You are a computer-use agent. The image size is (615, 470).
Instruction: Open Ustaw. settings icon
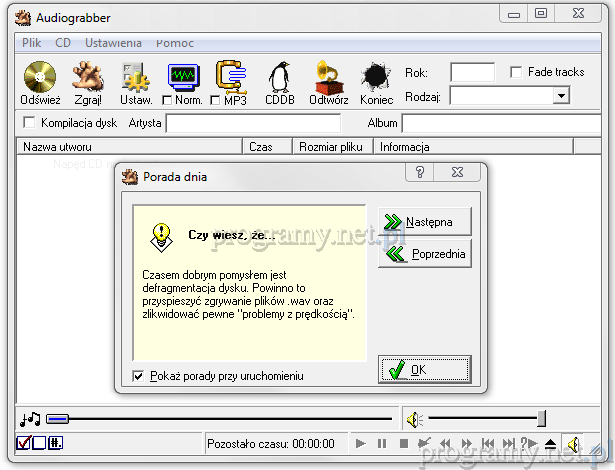[x=136, y=77]
